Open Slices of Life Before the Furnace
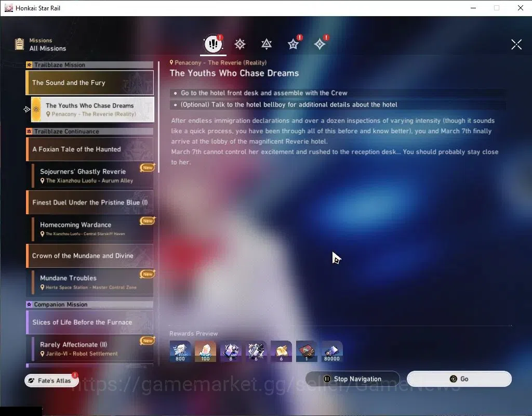The height and width of the screenshot is (416, 532). (x=89, y=322)
